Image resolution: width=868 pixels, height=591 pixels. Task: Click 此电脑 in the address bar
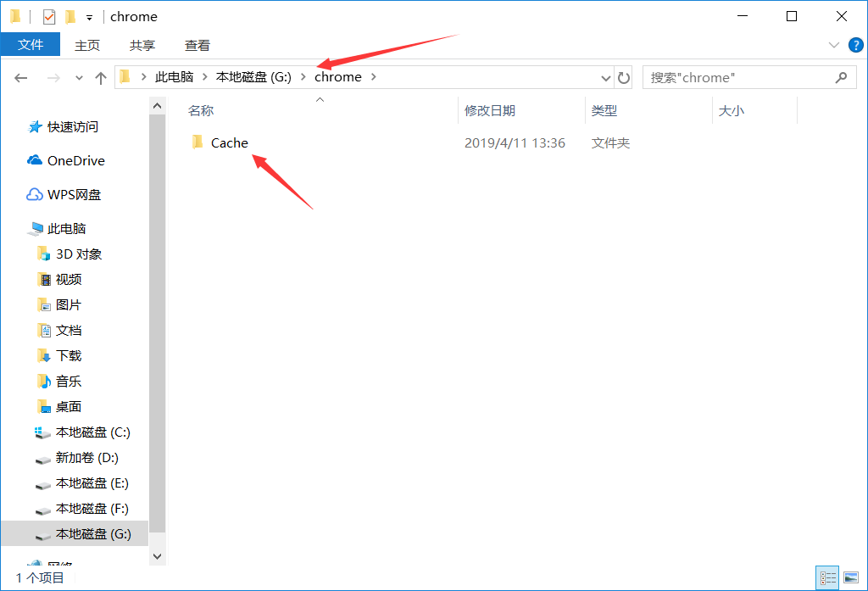(174, 77)
